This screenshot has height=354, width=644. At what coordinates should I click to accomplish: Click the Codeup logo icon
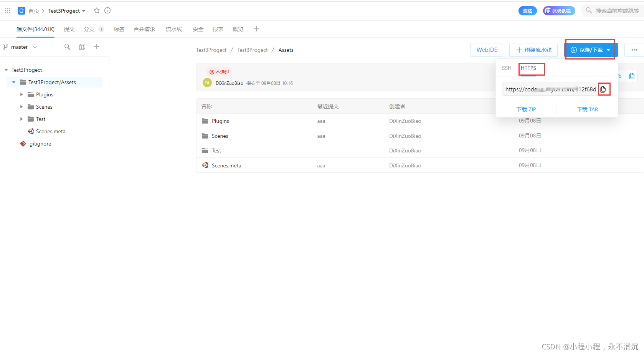click(21, 11)
